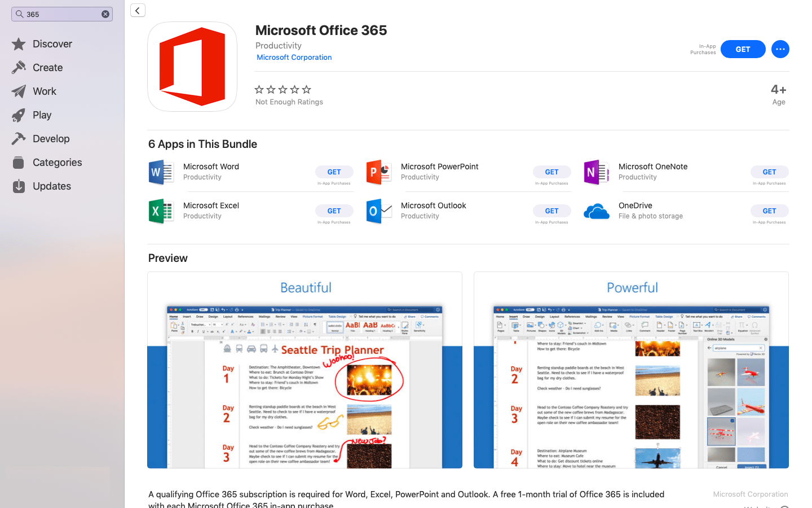This screenshot has width=812, height=508.
Task: Click the Microsoft OneNote app icon
Action: coord(597,172)
